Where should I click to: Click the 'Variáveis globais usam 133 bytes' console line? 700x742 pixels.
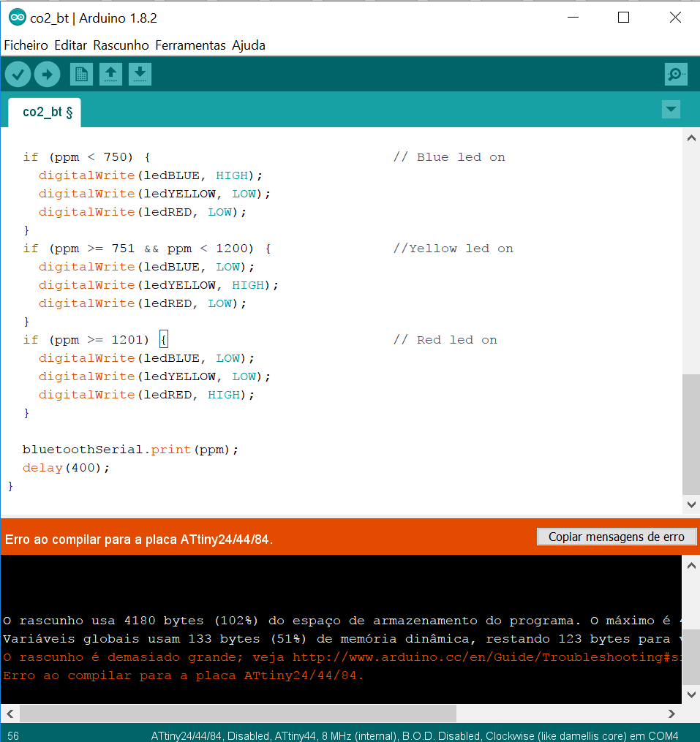342,639
